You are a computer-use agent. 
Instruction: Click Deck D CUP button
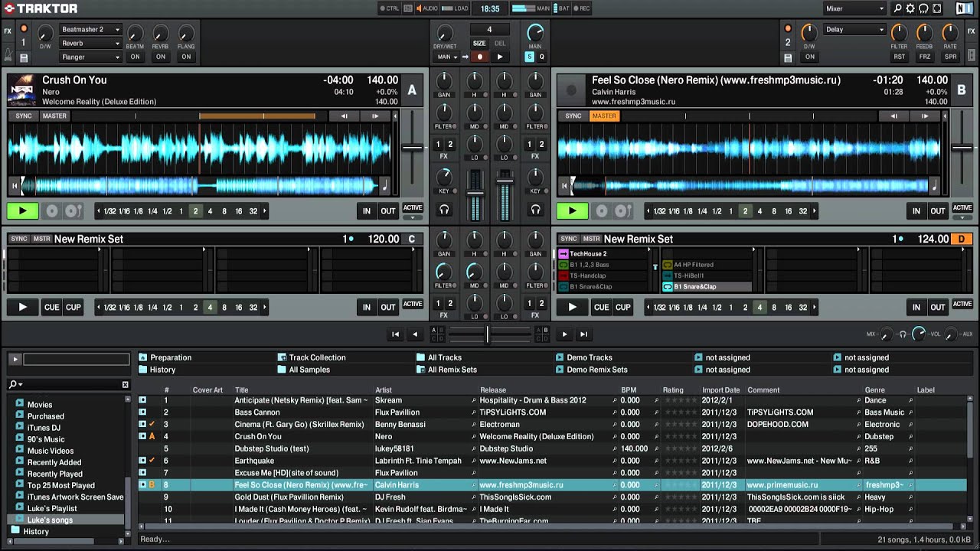(x=623, y=308)
